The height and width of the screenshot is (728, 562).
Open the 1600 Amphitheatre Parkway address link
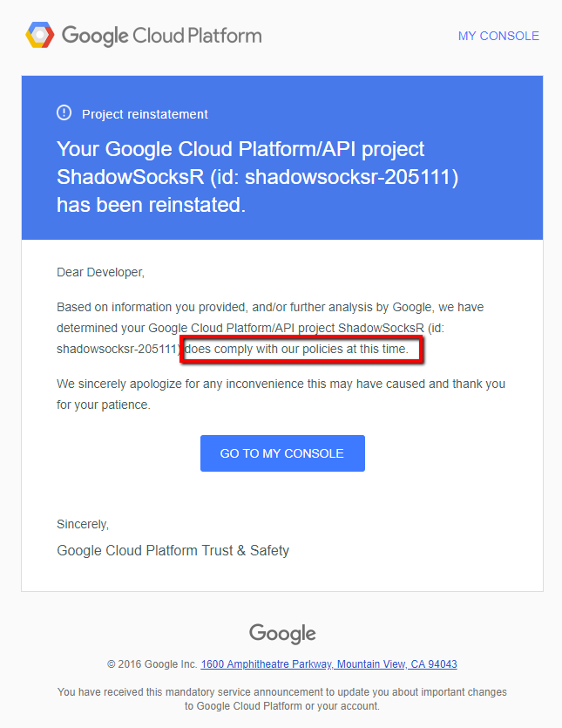[328, 664]
